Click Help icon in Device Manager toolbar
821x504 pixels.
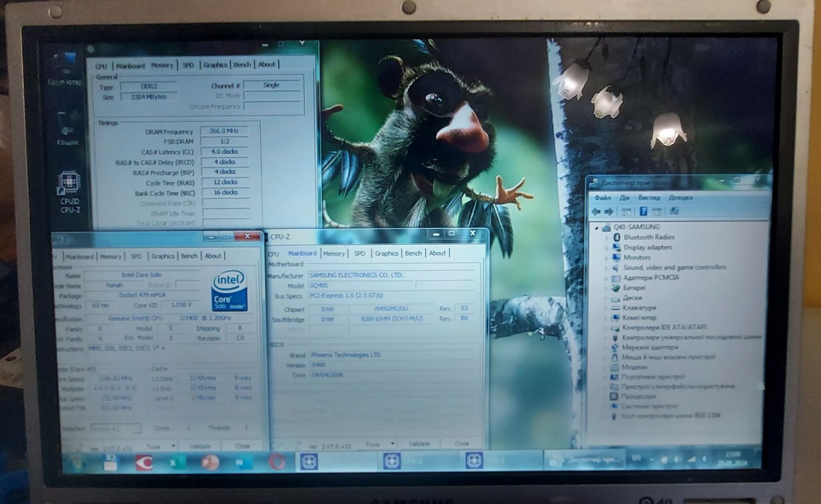click(x=643, y=212)
